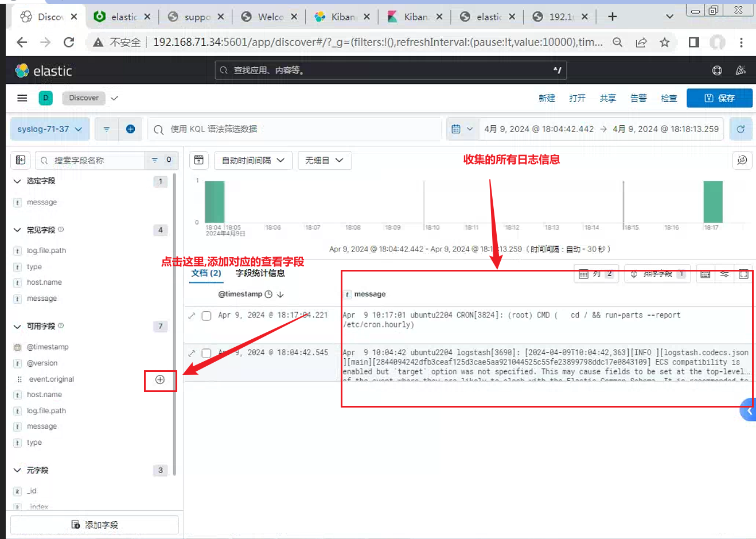Click 新建 in the top menu
Screen dimensions: 756x539
point(547,98)
